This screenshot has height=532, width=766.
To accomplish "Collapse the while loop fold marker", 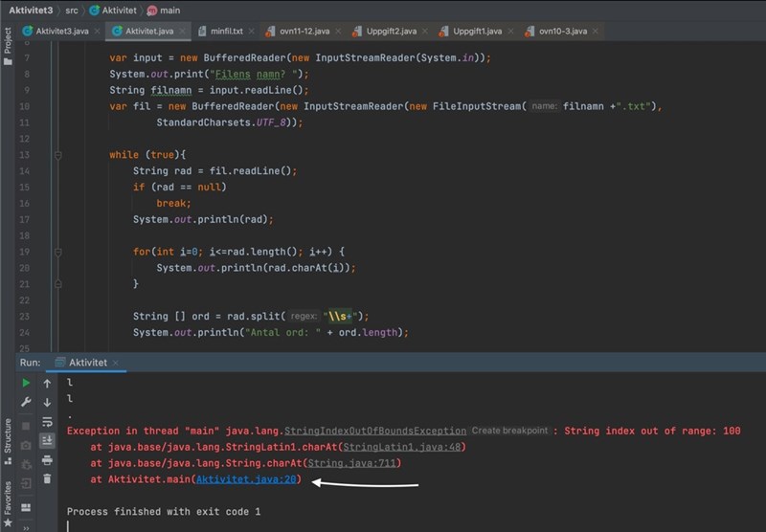I will (x=58, y=155).
